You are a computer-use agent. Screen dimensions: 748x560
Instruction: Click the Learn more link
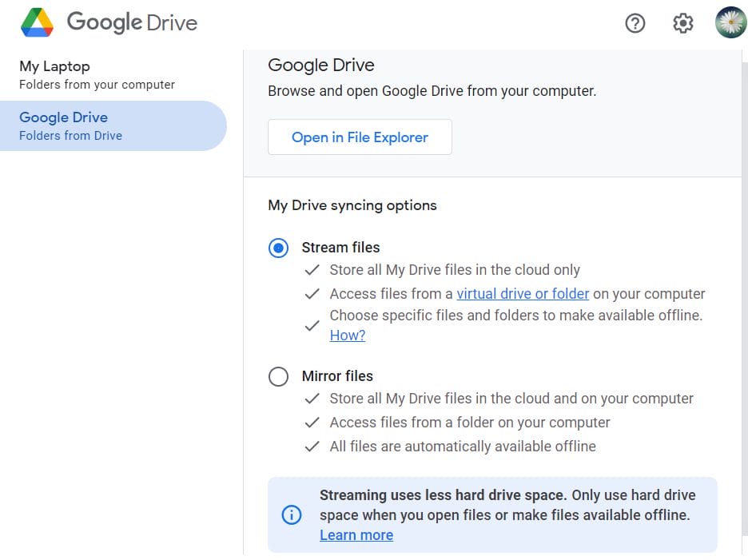[x=356, y=535]
